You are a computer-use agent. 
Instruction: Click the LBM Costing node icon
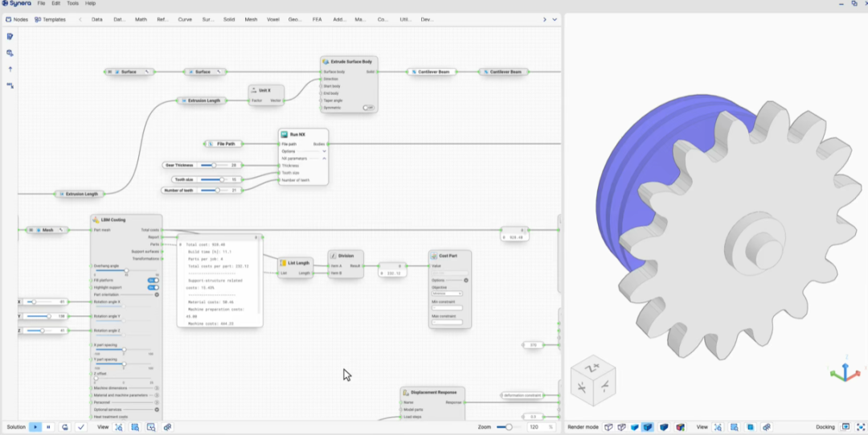click(96, 220)
